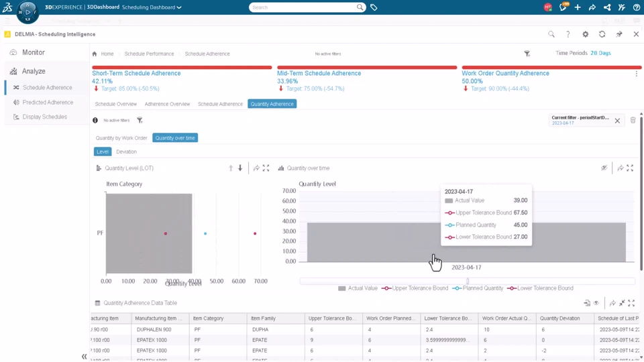Open Predicted Adherence in the sidebar
Screen dimensions: 644x362
[x=48, y=102]
